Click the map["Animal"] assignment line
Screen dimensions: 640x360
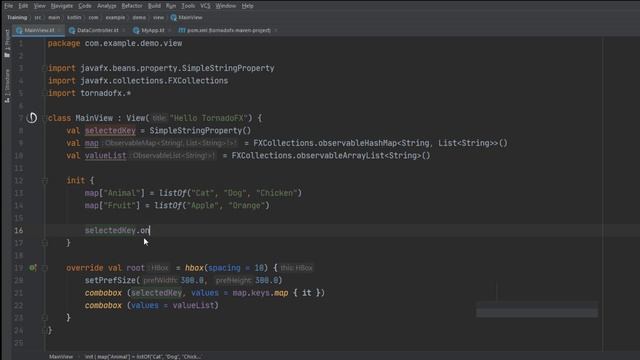pyautogui.click(x=193, y=193)
